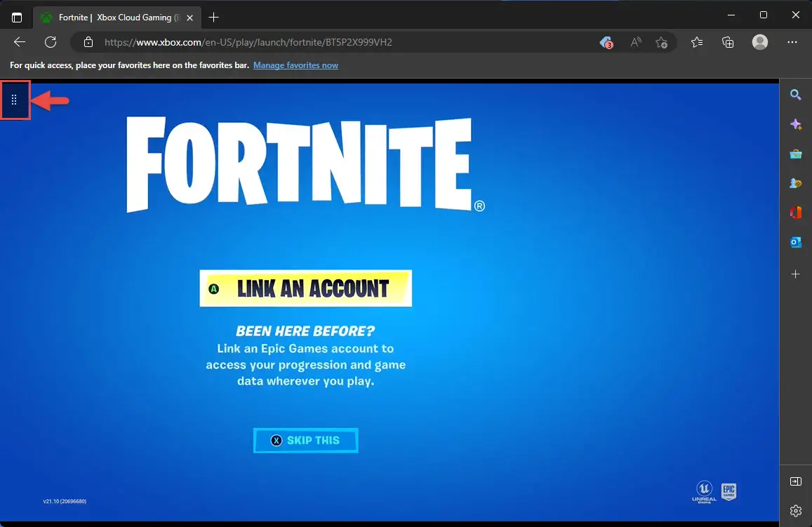Screen dimensions: 812x527
Task: Add this page to favorites
Action: click(x=661, y=42)
